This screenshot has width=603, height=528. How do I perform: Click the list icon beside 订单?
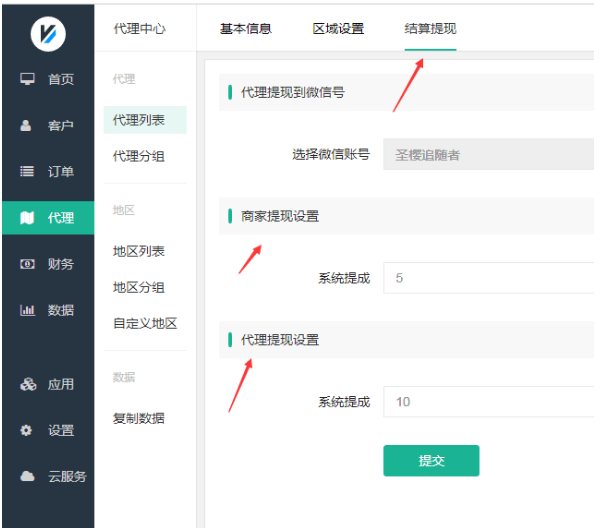(27, 171)
